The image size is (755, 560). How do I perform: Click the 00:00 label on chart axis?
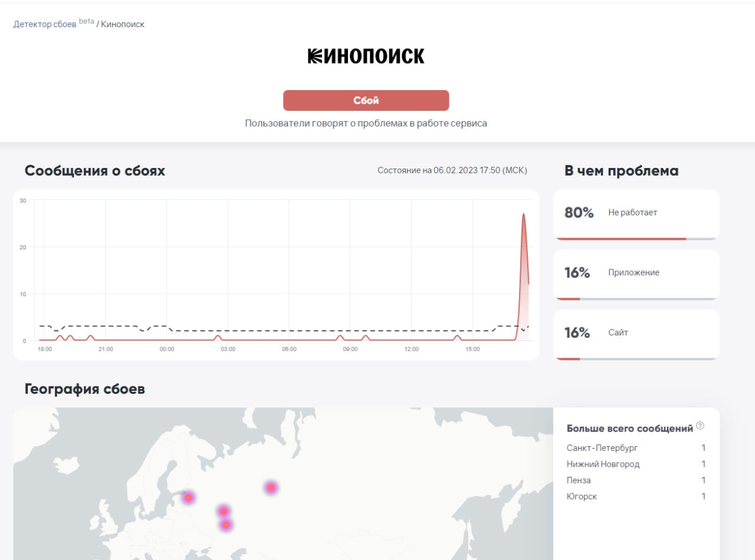pos(167,349)
